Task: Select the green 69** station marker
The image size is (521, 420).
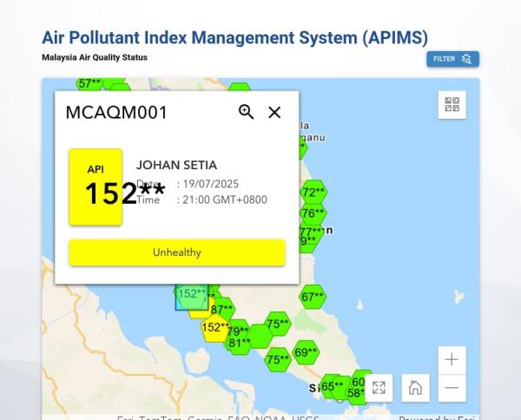Action: pos(306,353)
